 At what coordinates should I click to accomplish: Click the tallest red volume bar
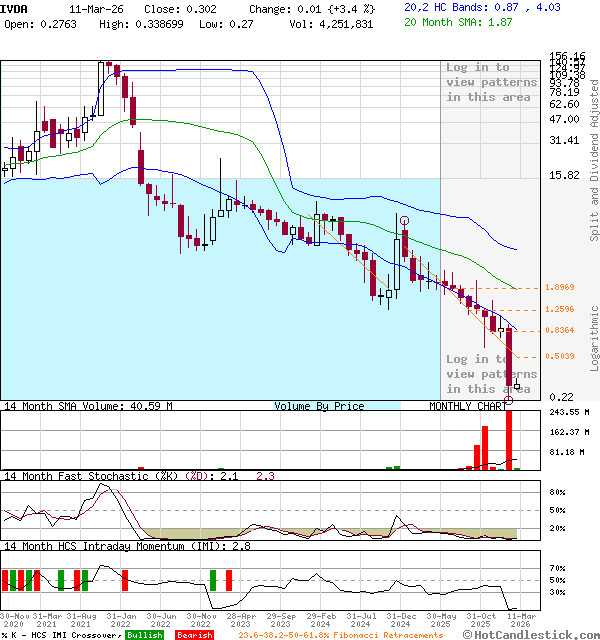pos(509,438)
